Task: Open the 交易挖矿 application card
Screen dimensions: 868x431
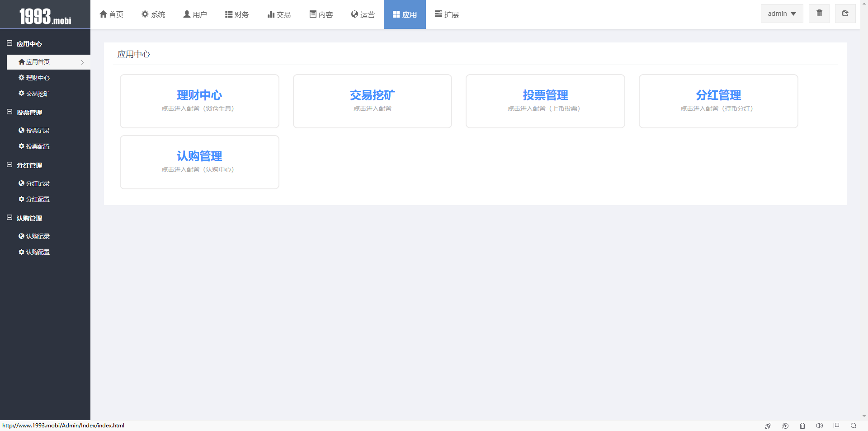Action: coord(372,101)
